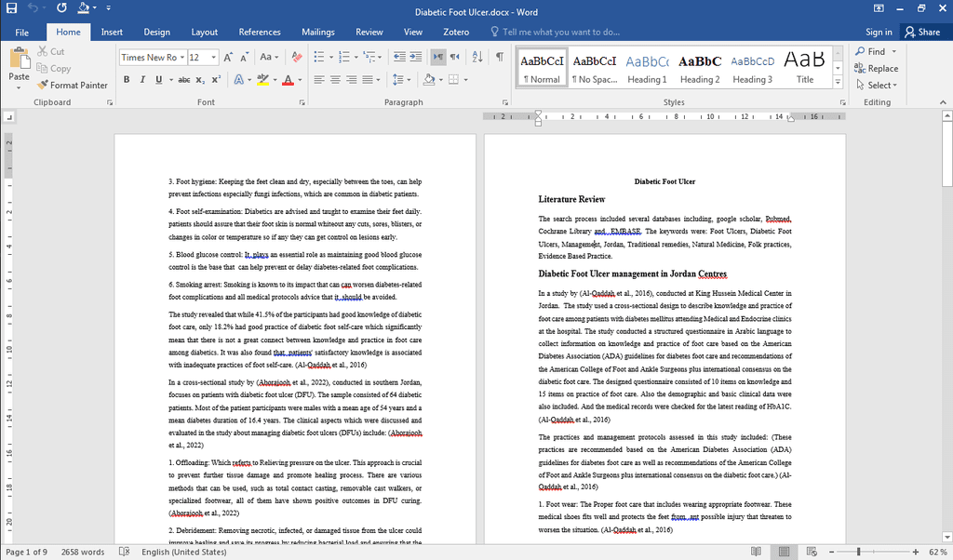Apply red font color

289,80
